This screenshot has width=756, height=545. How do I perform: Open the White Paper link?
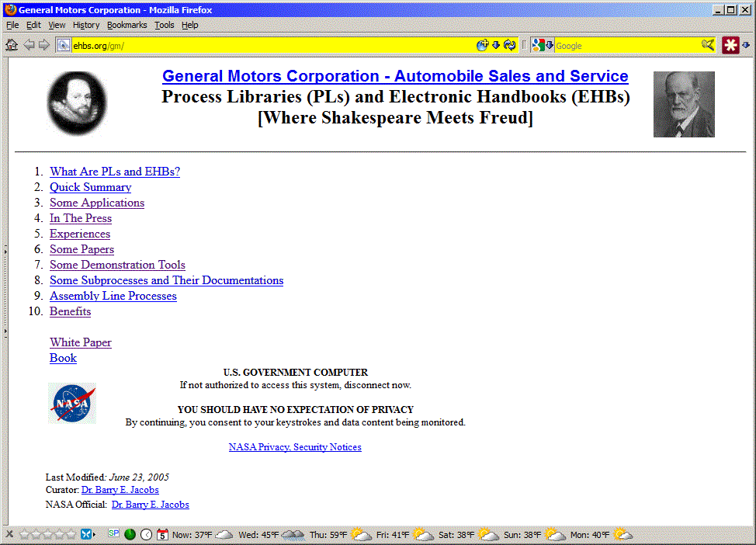[x=80, y=342]
